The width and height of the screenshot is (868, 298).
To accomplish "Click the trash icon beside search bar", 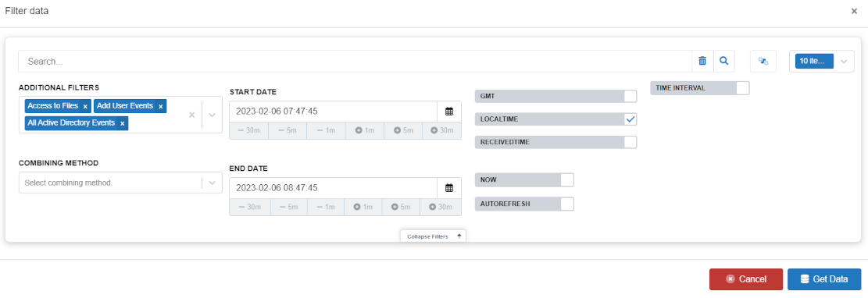I will click(x=702, y=62).
